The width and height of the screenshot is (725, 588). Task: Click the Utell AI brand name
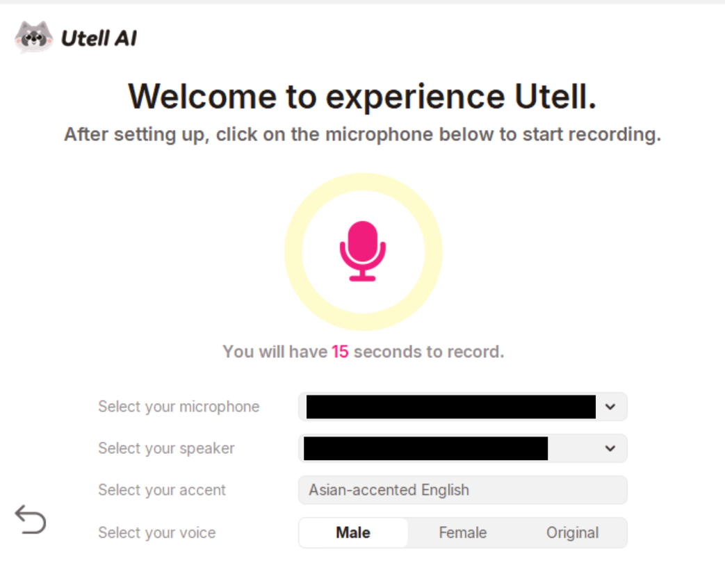click(x=99, y=38)
